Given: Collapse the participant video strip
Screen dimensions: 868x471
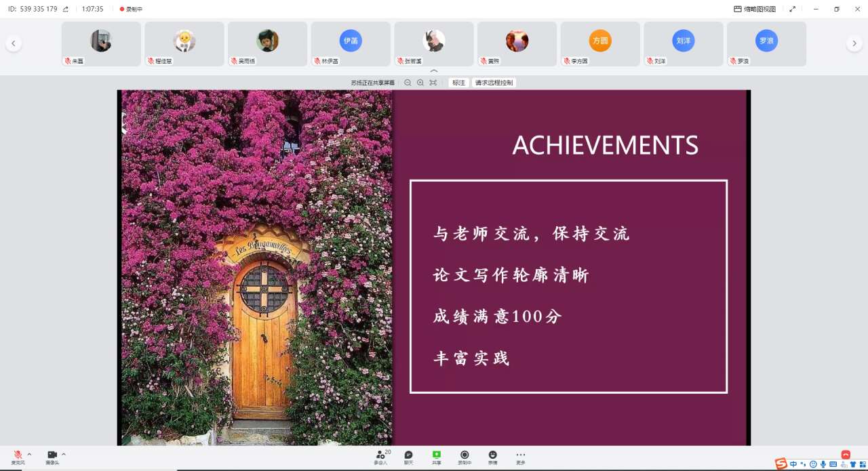Looking at the screenshot, I should tap(434, 70).
